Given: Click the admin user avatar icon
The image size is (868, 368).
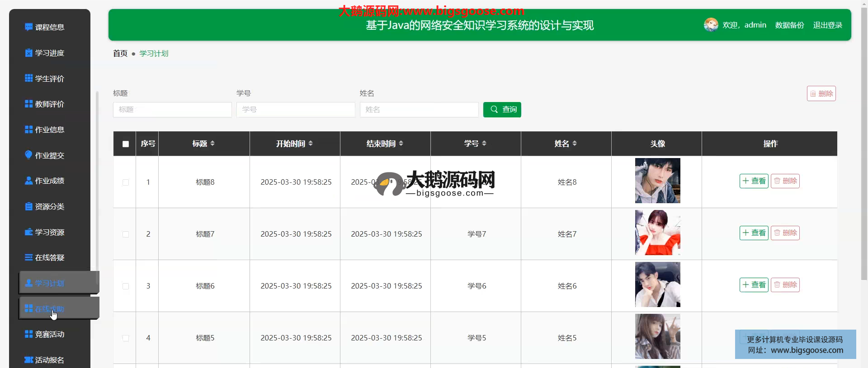Looking at the screenshot, I should point(711,25).
